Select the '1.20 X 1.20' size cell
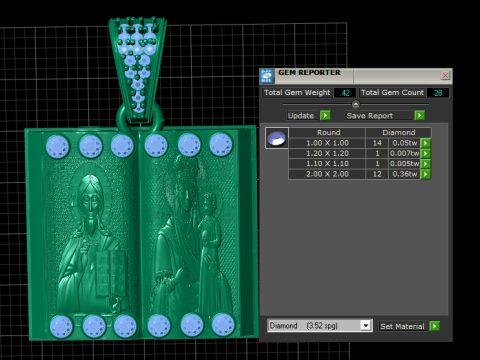This screenshot has height=360, width=480. pyautogui.click(x=327, y=153)
